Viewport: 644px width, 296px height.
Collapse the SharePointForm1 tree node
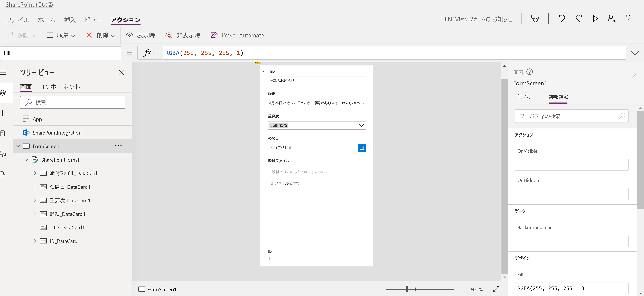pos(26,160)
